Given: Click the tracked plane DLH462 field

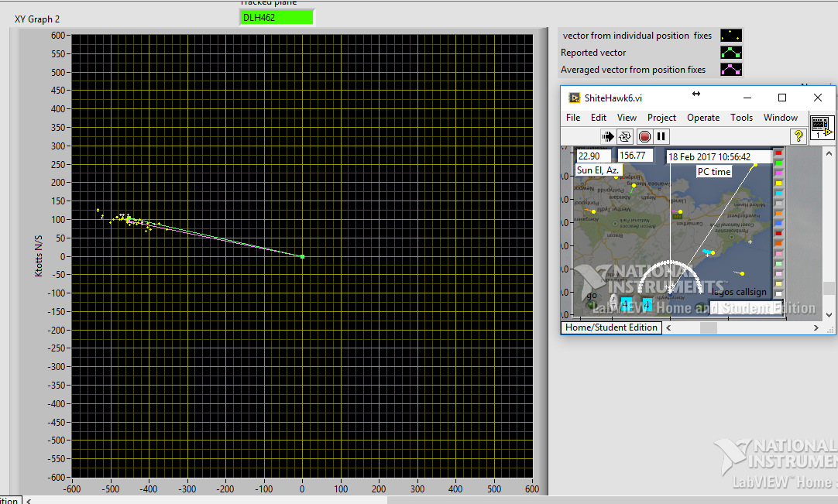Looking at the screenshot, I should [276, 17].
